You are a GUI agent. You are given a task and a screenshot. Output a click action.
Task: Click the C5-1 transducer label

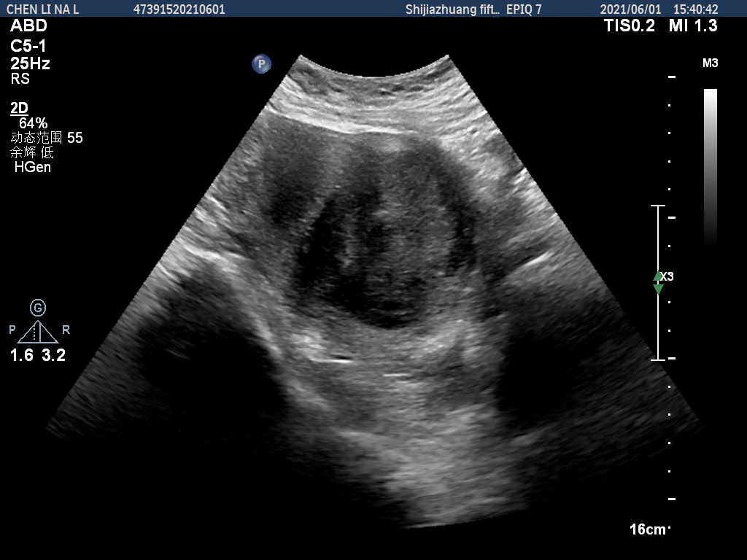point(28,45)
